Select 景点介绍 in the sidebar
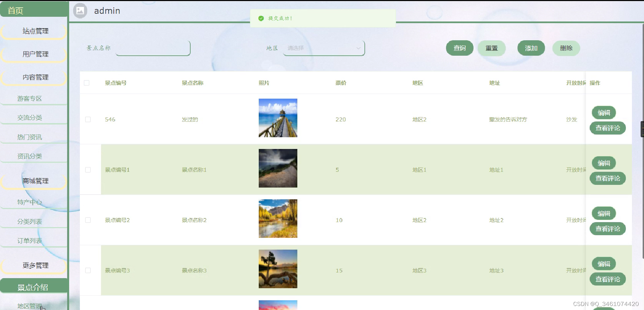The image size is (644, 310). pyautogui.click(x=34, y=286)
